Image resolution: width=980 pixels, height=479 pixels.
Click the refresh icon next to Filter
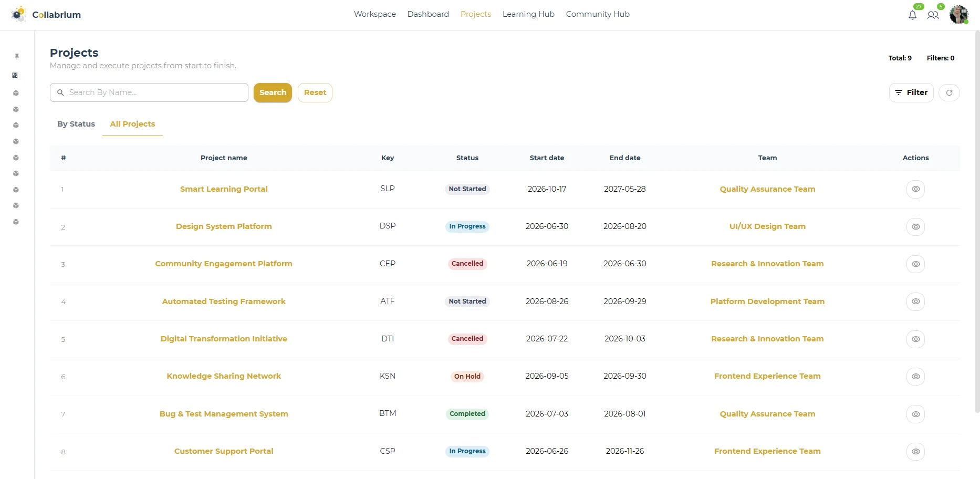pyautogui.click(x=949, y=92)
